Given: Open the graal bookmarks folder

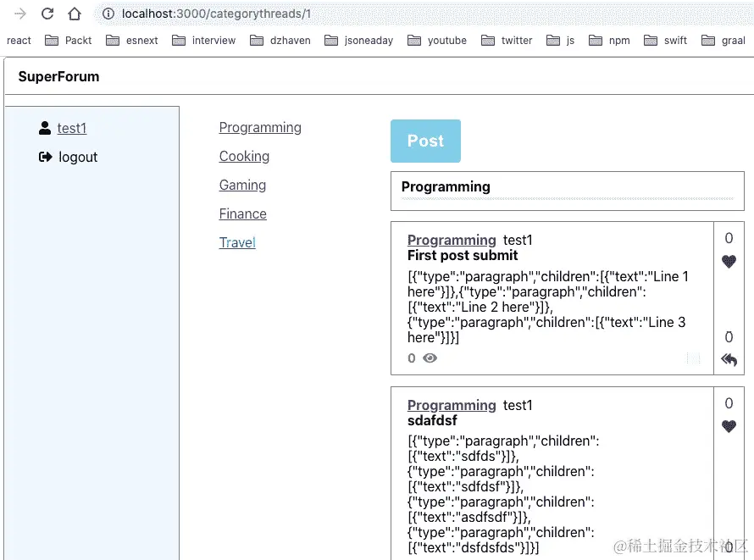Looking at the screenshot, I should coord(724,41).
